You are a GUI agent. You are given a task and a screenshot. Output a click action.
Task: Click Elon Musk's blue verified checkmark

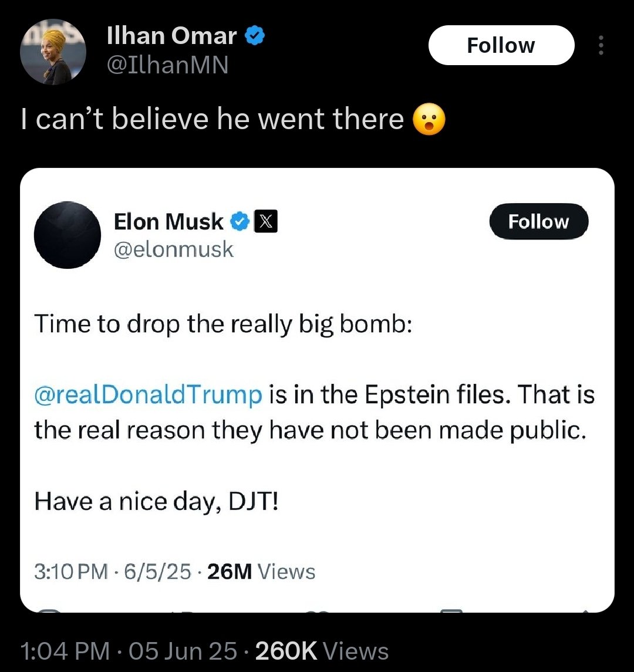coord(240,222)
